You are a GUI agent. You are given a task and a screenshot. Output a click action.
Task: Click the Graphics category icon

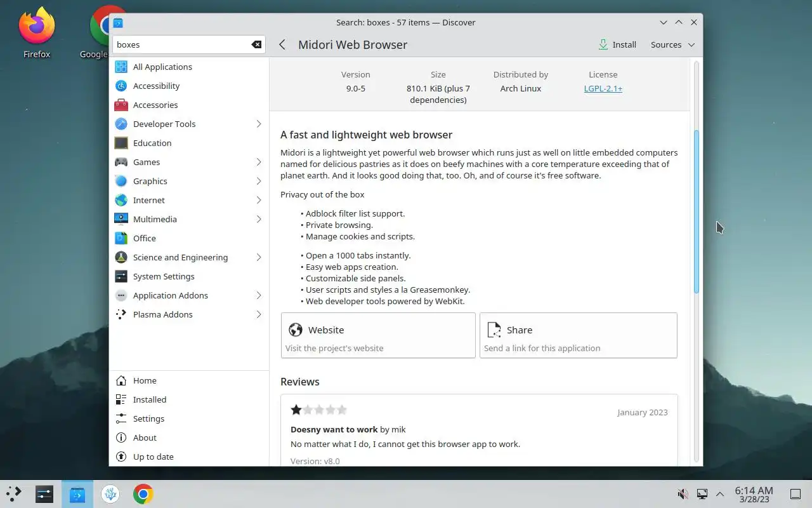pyautogui.click(x=121, y=181)
